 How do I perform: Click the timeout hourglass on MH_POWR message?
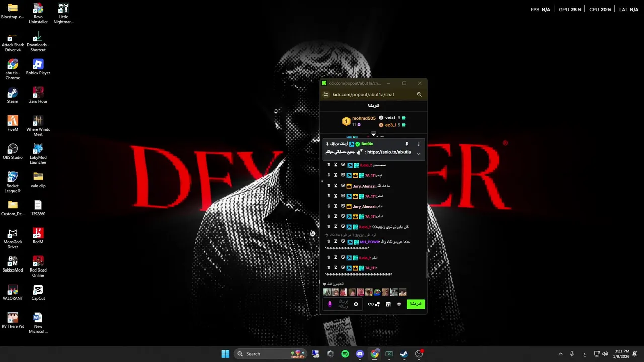[336, 242]
